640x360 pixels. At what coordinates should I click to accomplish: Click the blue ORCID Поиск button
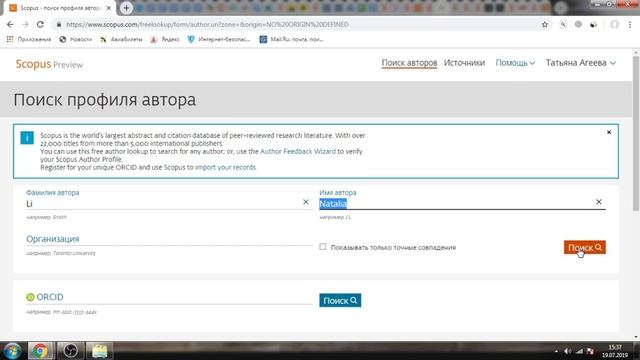pos(340,300)
